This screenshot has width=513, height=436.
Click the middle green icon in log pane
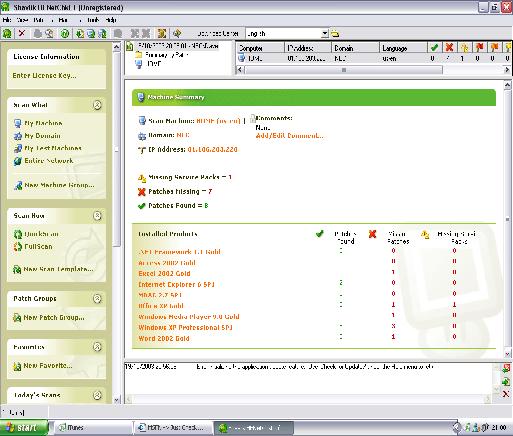click(x=506, y=381)
